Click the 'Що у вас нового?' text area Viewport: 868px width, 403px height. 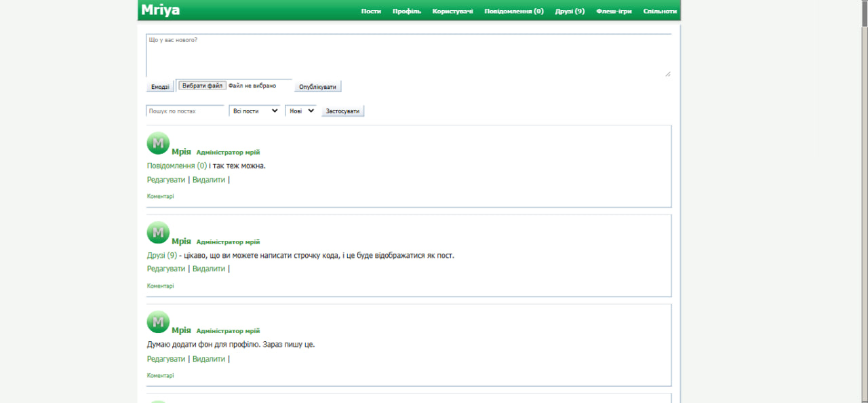pyautogui.click(x=408, y=56)
